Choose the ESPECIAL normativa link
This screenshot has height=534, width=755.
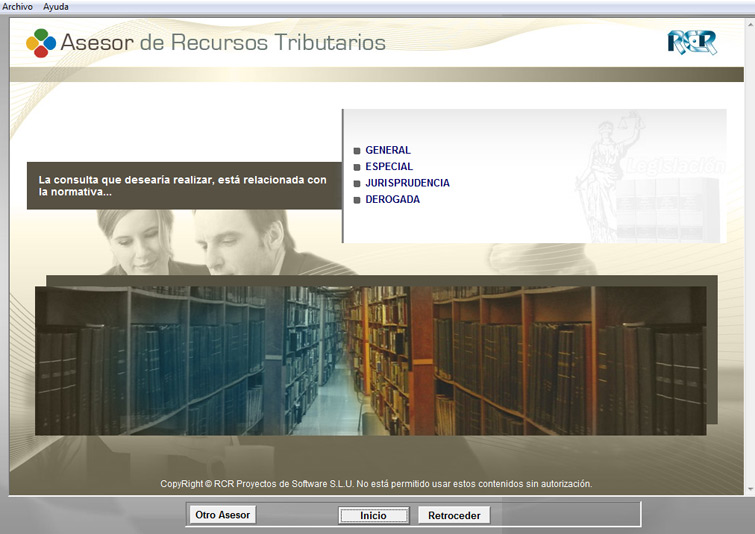(389, 167)
